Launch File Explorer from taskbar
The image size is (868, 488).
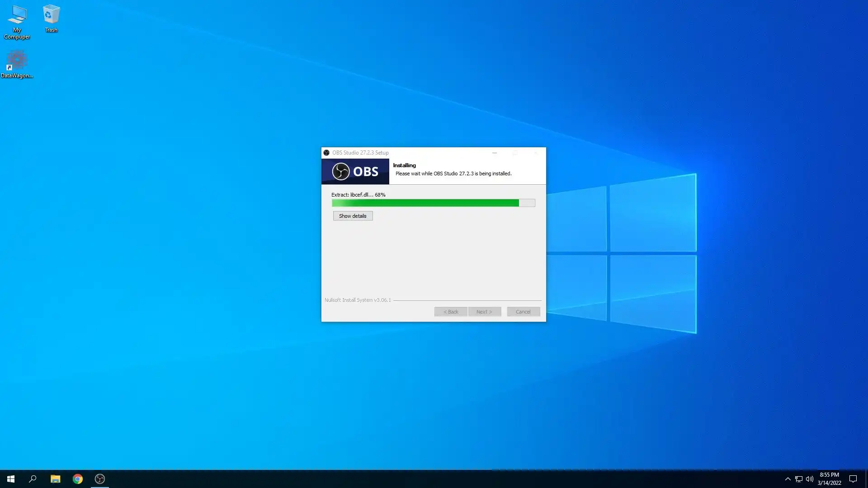click(55, 479)
